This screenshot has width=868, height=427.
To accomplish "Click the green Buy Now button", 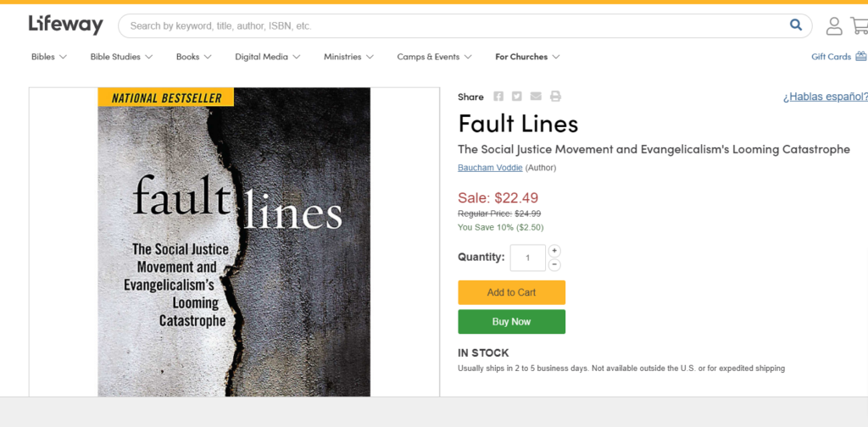I will coord(511,322).
